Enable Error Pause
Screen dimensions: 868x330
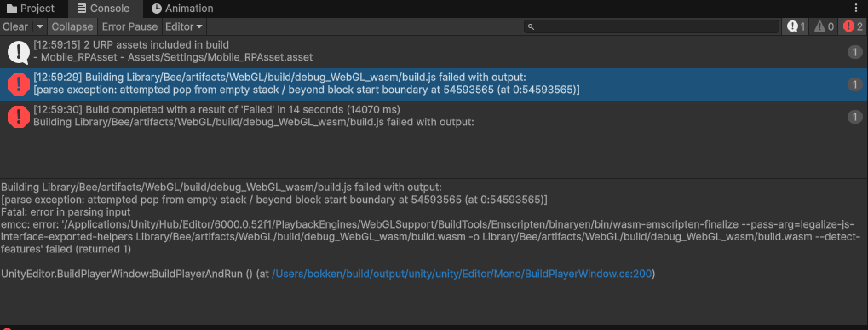point(130,26)
